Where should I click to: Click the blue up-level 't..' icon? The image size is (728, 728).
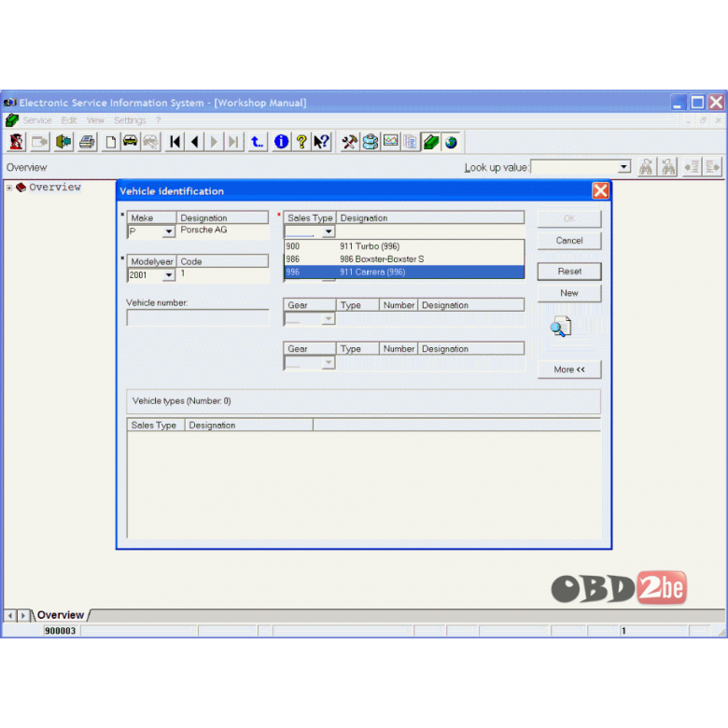point(257,142)
